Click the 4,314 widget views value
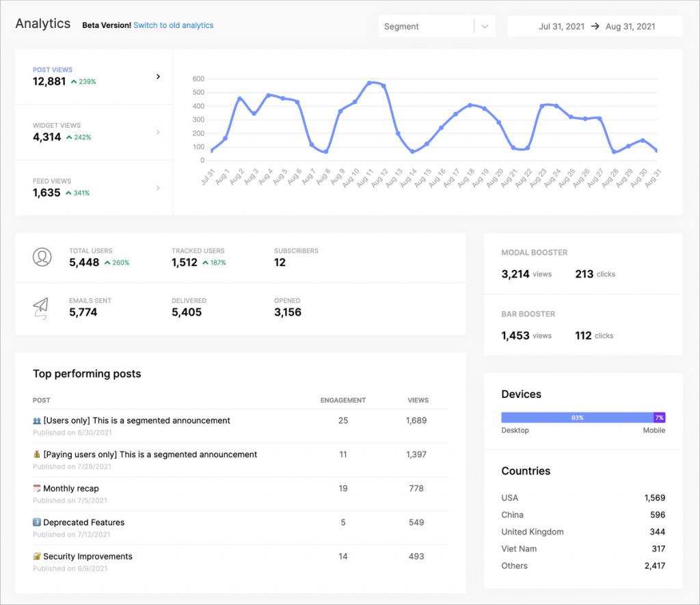Screen dimensions: 700x605 (x=47, y=137)
